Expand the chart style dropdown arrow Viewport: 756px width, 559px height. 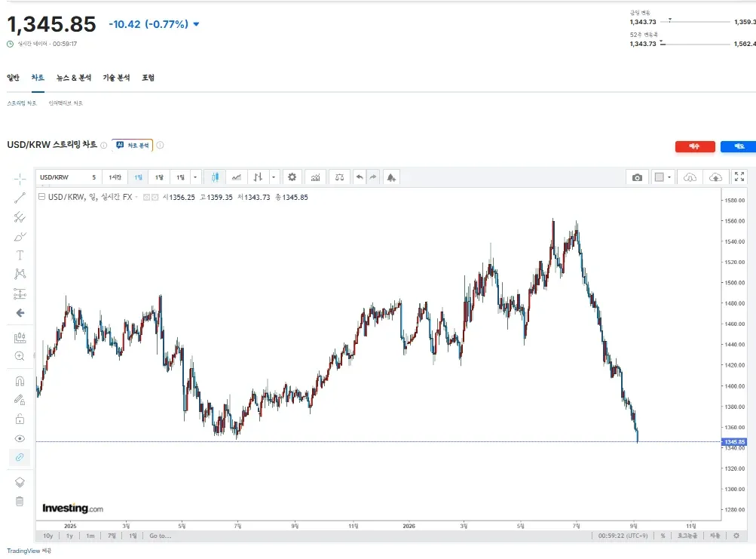[274, 177]
